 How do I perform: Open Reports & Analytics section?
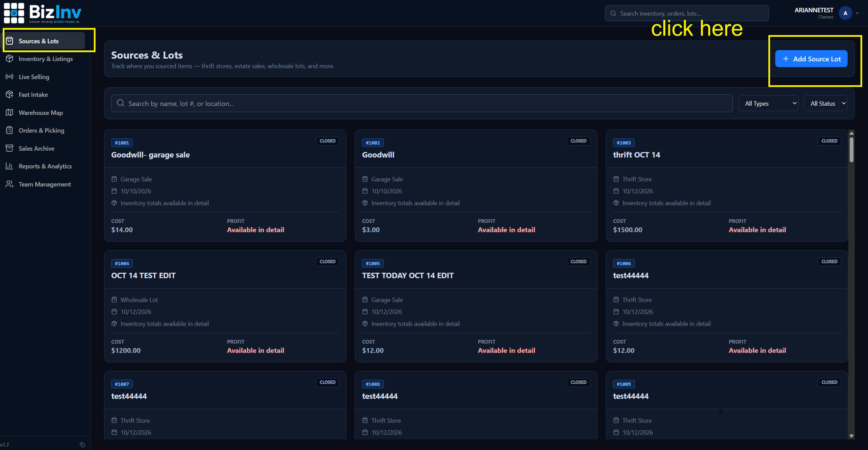45,166
